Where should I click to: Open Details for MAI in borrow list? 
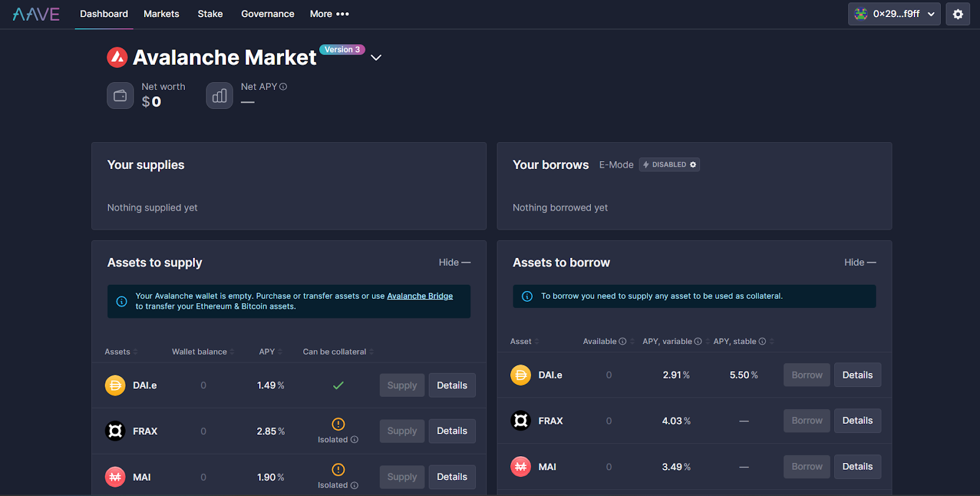click(x=858, y=467)
